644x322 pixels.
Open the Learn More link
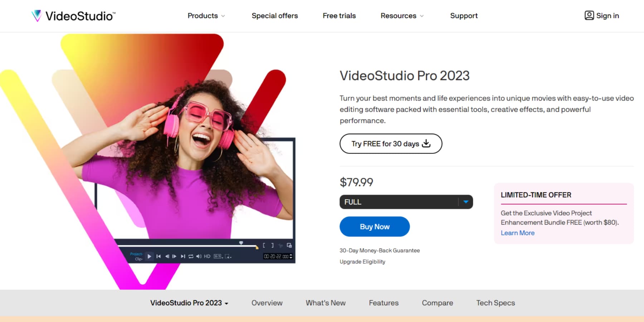517,233
